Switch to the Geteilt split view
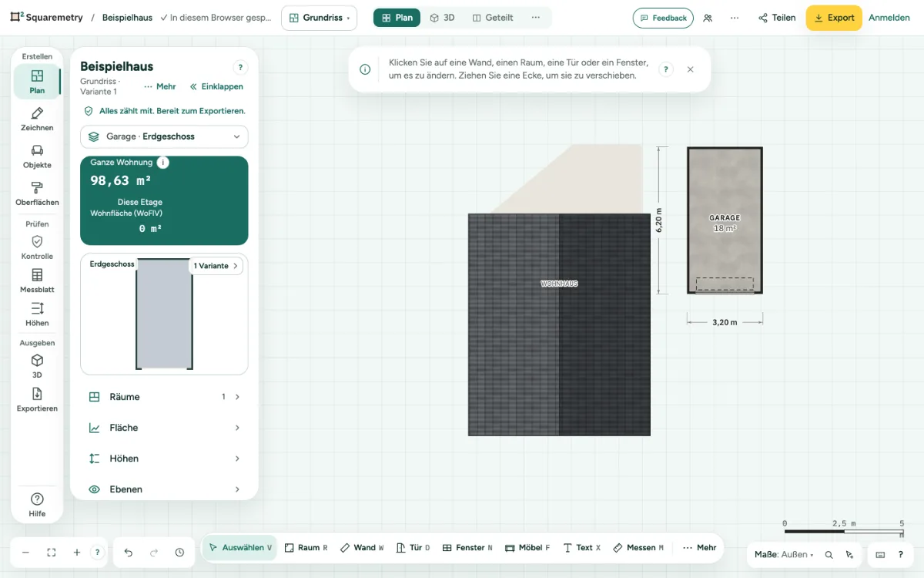The height and width of the screenshot is (578, 924). click(x=493, y=18)
